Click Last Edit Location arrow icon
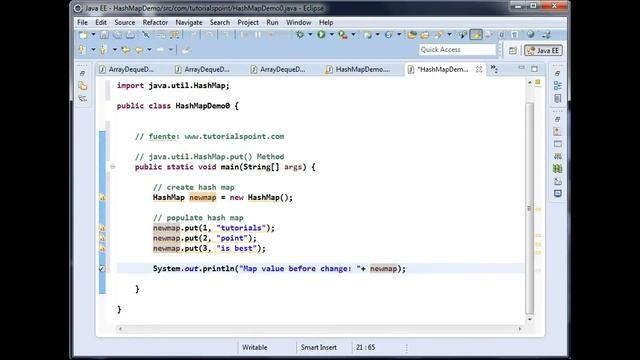Image resolution: width=640 pixels, height=360 pixels. pos(125,50)
